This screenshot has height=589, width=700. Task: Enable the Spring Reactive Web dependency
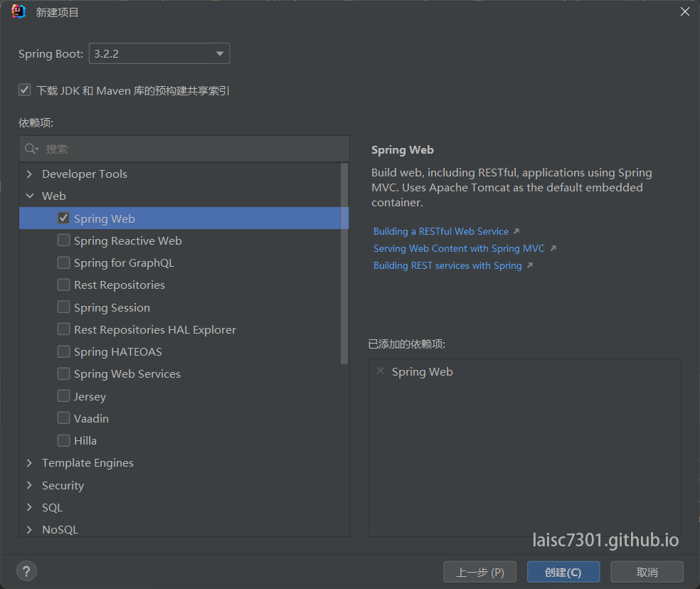63,240
